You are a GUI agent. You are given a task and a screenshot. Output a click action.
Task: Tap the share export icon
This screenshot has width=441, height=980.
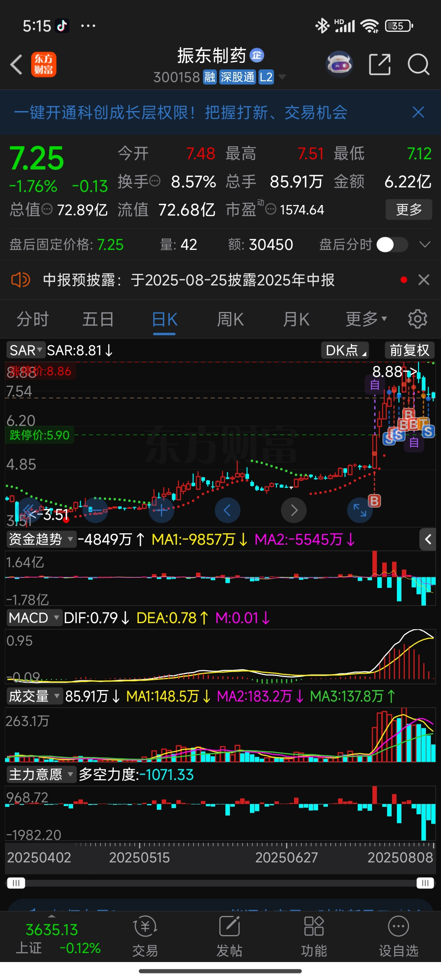pyautogui.click(x=380, y=64)
